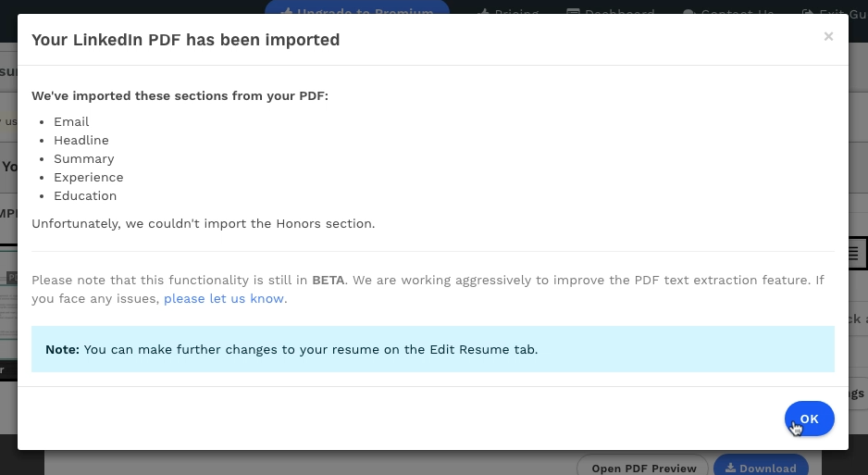Click the download arrow icon
Screen dimensions: 868x475
[730, 468]
